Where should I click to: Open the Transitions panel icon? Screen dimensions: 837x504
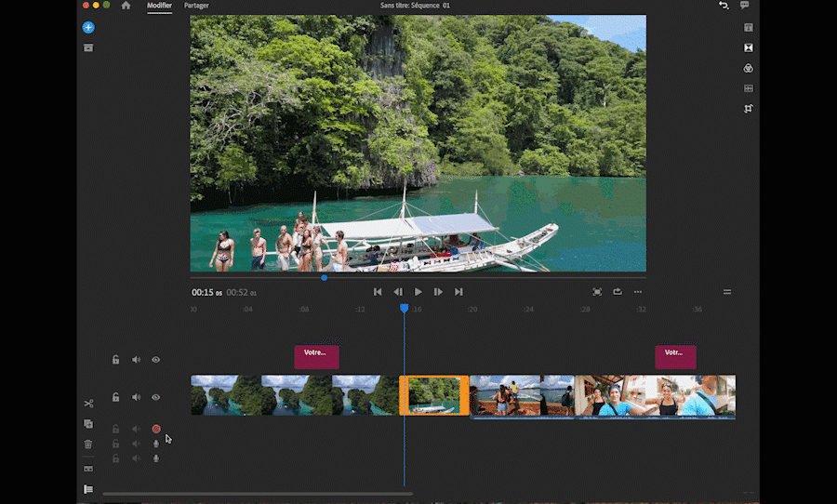tap(749, 47)
